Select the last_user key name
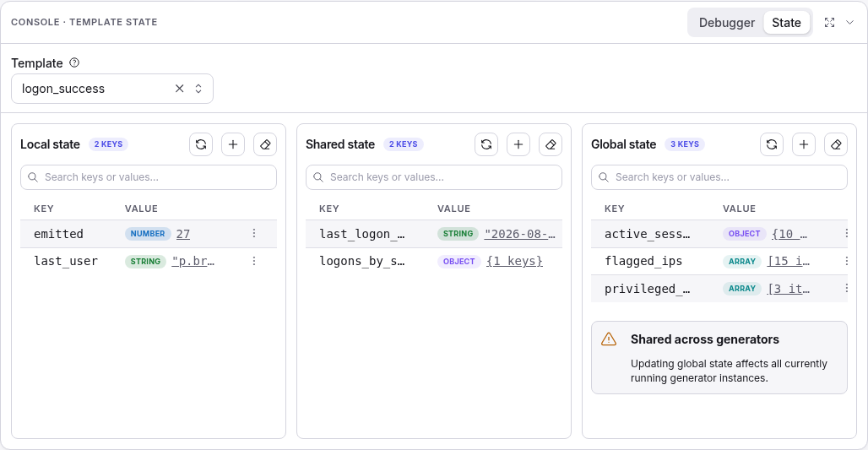868x450 pixels. coord(65,261)
